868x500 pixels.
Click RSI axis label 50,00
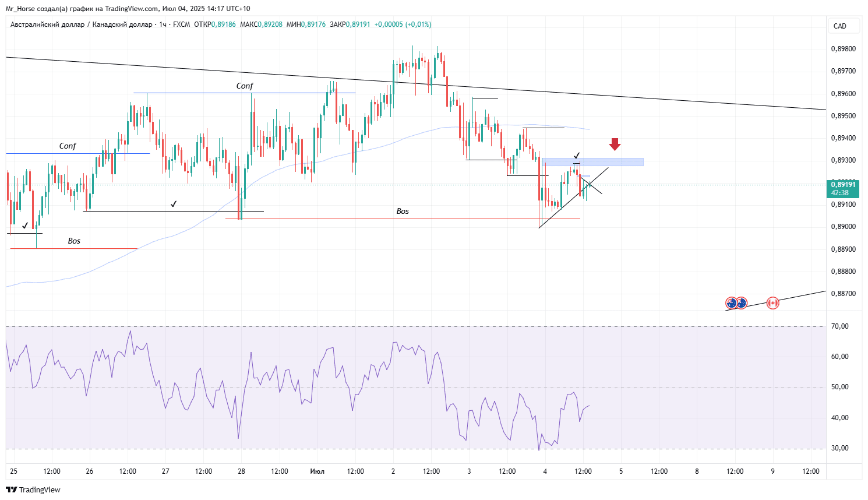[840, 387]
